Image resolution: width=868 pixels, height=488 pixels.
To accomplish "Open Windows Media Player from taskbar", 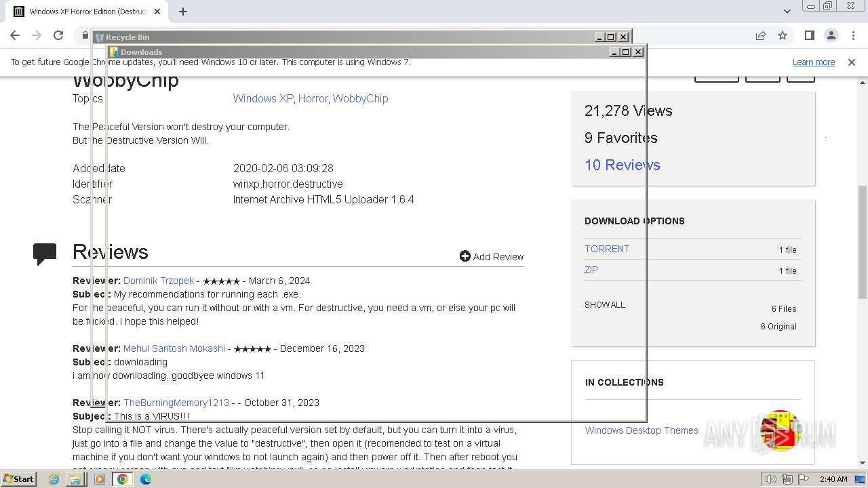I will [x=99, y=479].
